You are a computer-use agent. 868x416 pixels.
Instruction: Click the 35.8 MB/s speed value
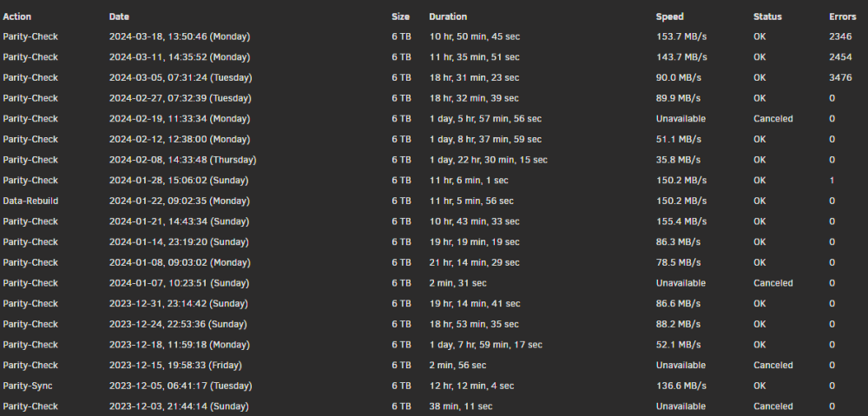(x=678, y=160)
